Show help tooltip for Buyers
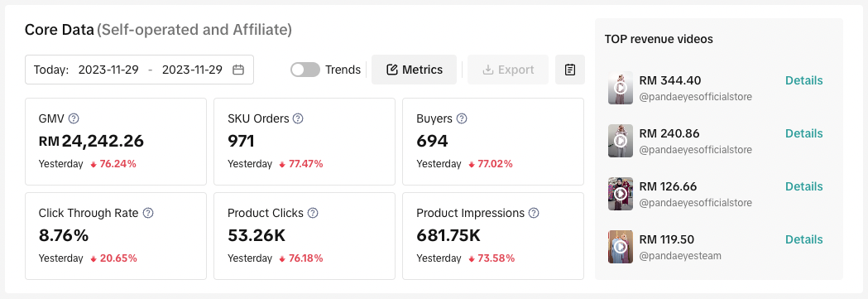Viewport: 868px width, 299px height. [462, 118]
